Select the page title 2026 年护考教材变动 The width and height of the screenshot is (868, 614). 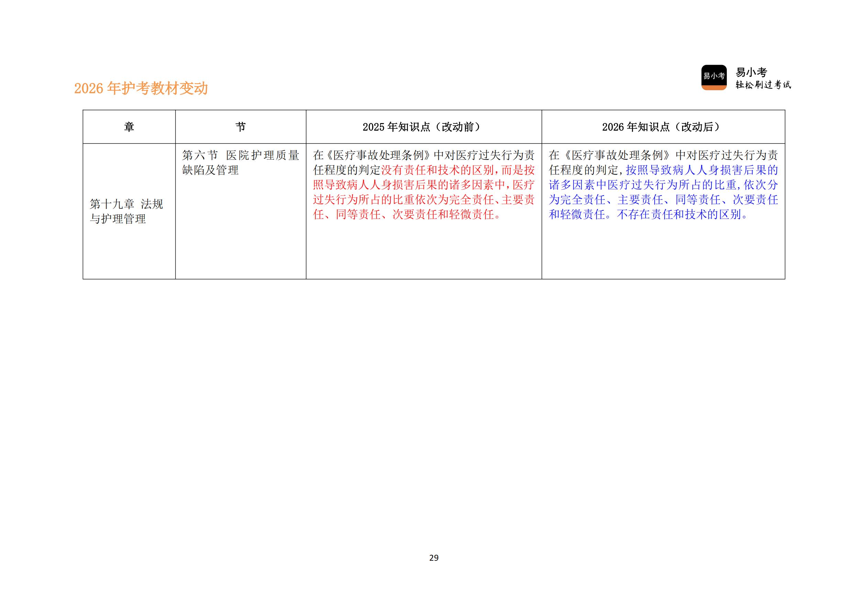(x=142, y=88)
